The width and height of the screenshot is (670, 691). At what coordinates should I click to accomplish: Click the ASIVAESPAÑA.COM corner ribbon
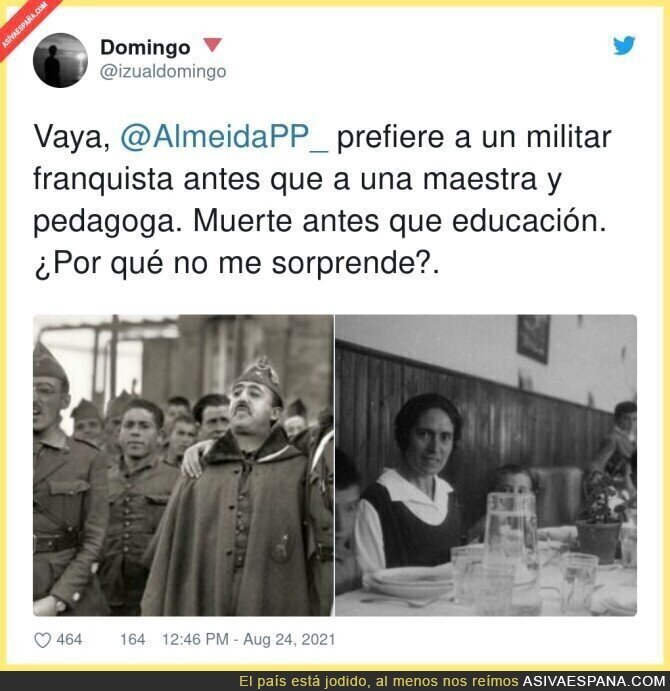(x=24, y=24)
